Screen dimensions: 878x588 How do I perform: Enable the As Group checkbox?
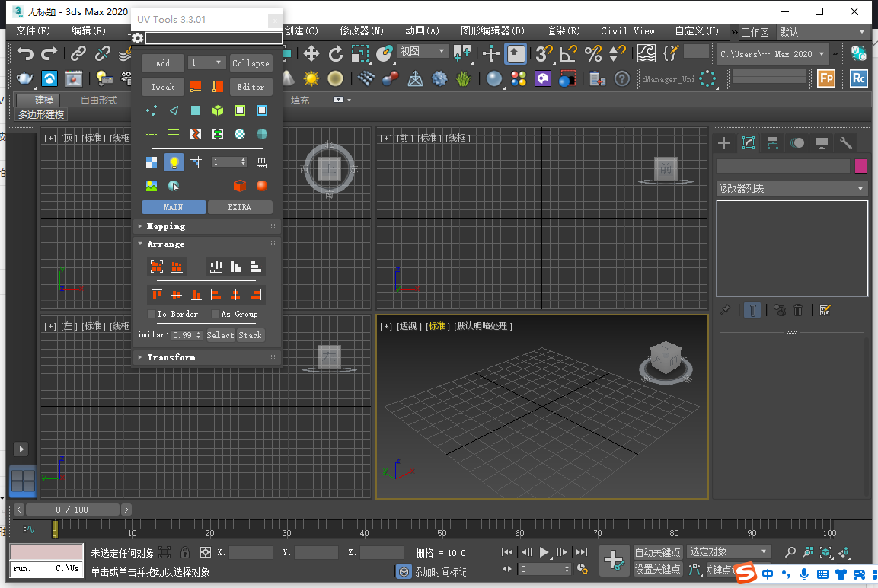pyautogui.click(x=215, y=314)
